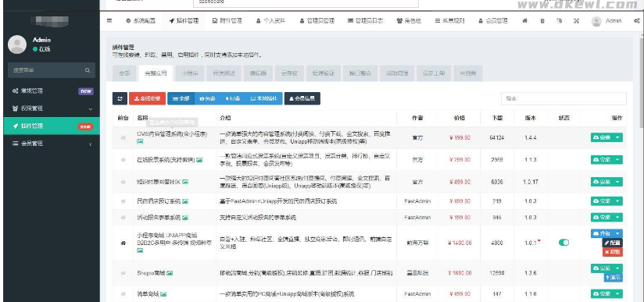Image resolution: width=644 pixels, height=302 pixels.
Task: Click the frontend home icon in the 小程序商城 row
Action: (x=123, y=243)
